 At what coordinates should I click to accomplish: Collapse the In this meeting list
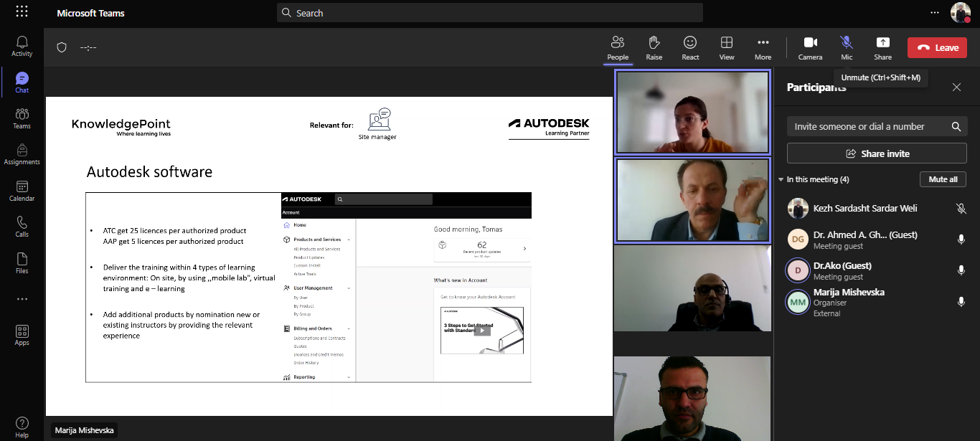(x=781, y=179)
